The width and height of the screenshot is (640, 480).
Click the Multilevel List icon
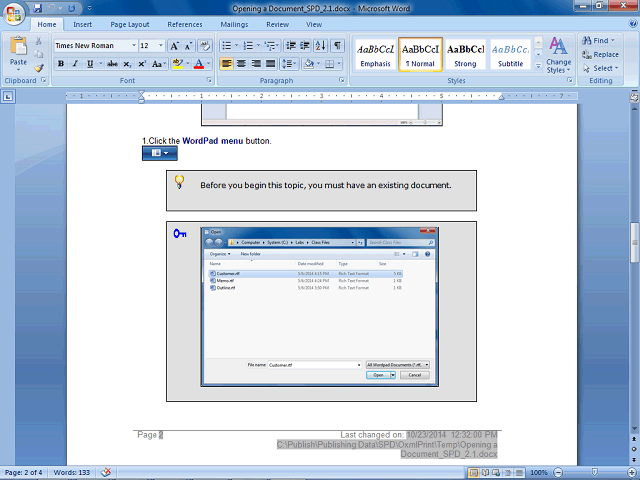click(270, 46)
